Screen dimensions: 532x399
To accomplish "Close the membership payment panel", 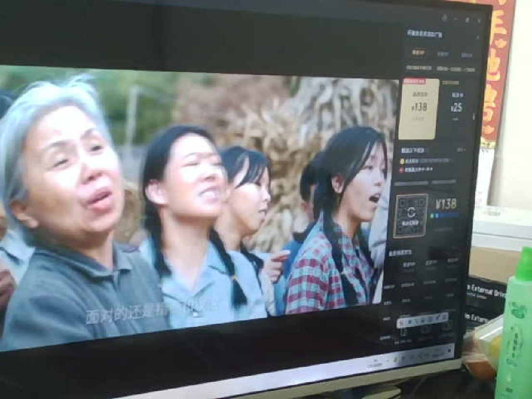I will (478, 37).
